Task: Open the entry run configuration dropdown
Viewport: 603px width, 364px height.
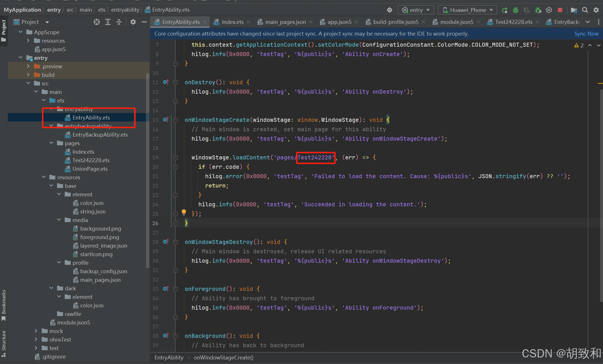Action: point(416,10)
